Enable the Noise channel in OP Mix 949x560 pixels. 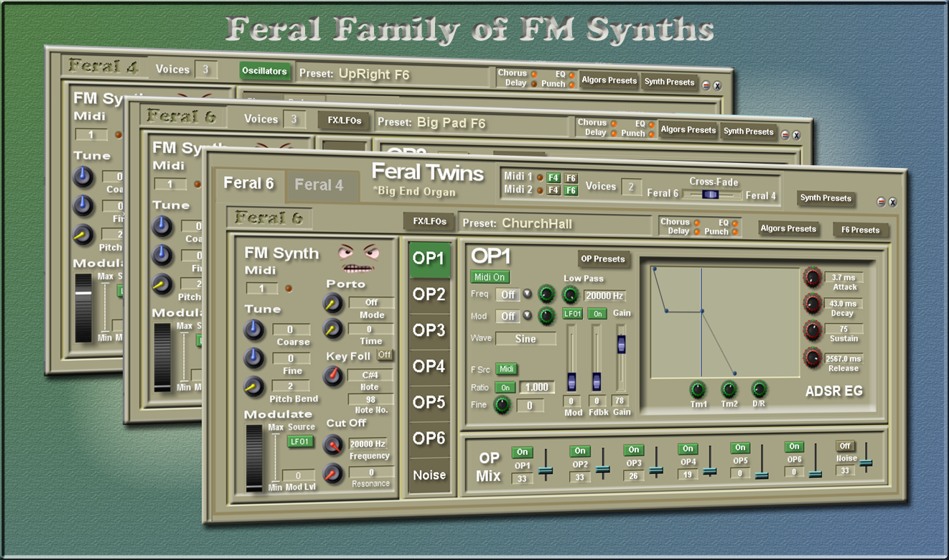pos(845,446)
